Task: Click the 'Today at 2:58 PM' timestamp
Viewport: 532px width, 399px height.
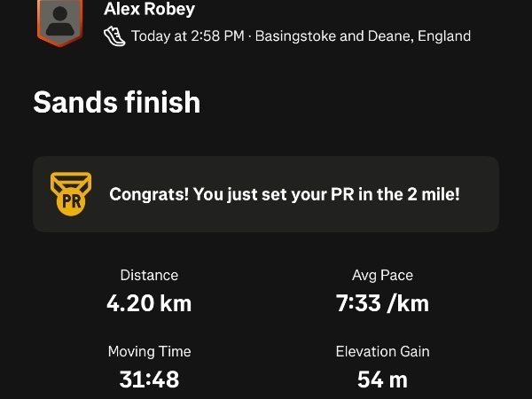Action: click(x=187, y=36)
